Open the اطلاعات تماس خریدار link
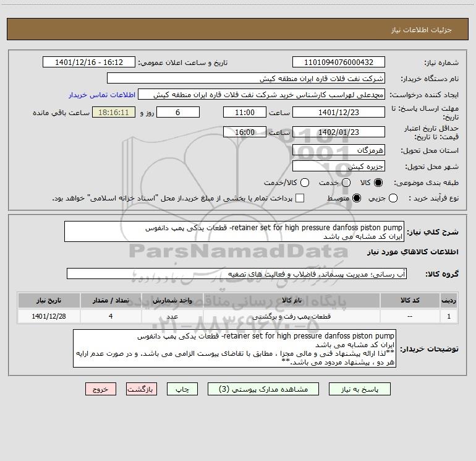Image resolution: width=476 pixels, height=461 pixels. pyautogui.click(x=102, y=95)
